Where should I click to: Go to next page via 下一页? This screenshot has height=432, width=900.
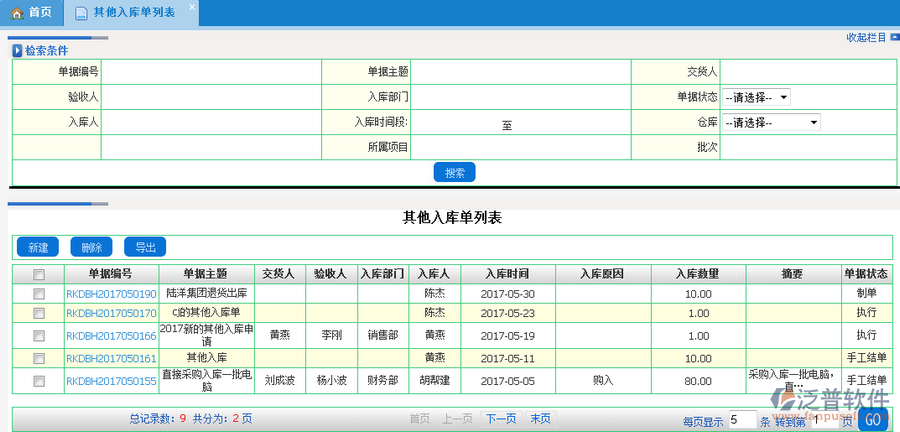tap(501, 419)
